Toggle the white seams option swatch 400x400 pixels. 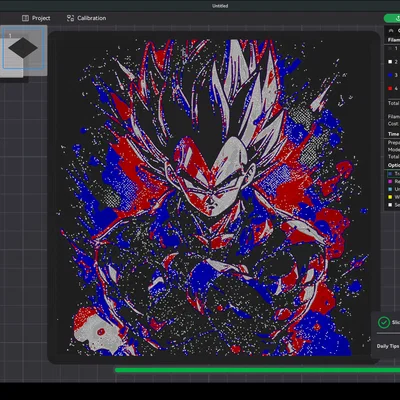[390, 205]
